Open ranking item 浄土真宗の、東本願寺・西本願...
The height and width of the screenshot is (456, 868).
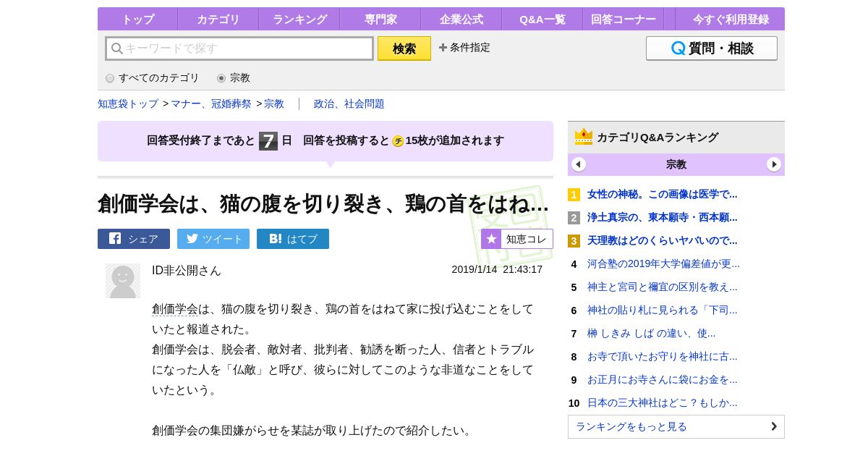click(663, 217)
